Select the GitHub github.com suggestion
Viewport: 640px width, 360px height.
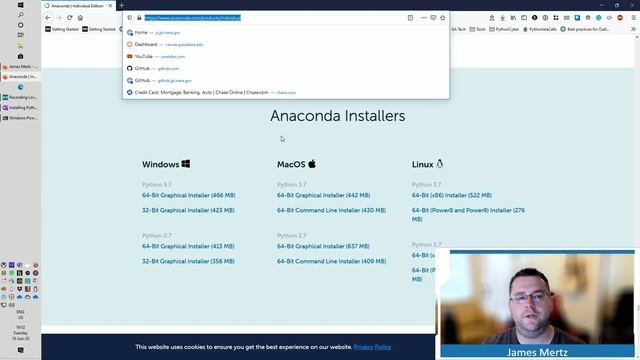286,68
